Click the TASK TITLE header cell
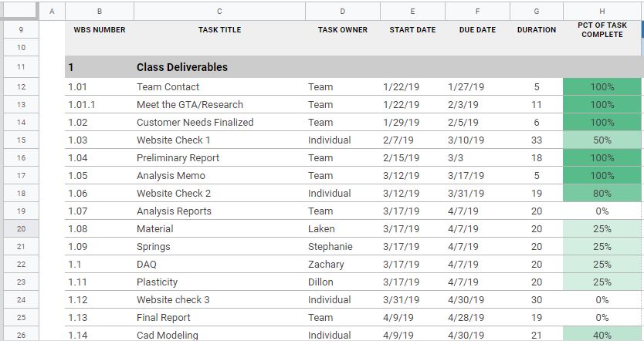The width and height of the screenshot is (644, 341). tap(219, 30)
